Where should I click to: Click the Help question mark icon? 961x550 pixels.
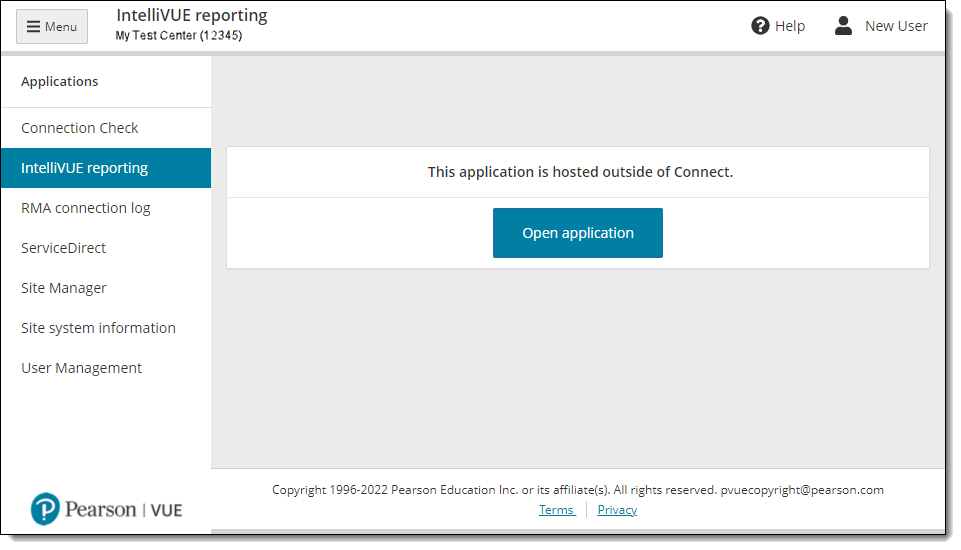pos(760,26)
